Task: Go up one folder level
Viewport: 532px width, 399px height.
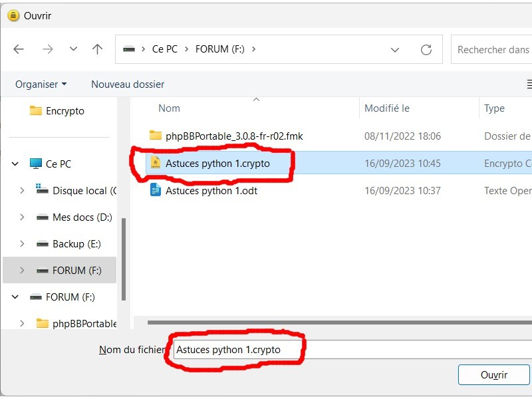Action: [98, 49]
